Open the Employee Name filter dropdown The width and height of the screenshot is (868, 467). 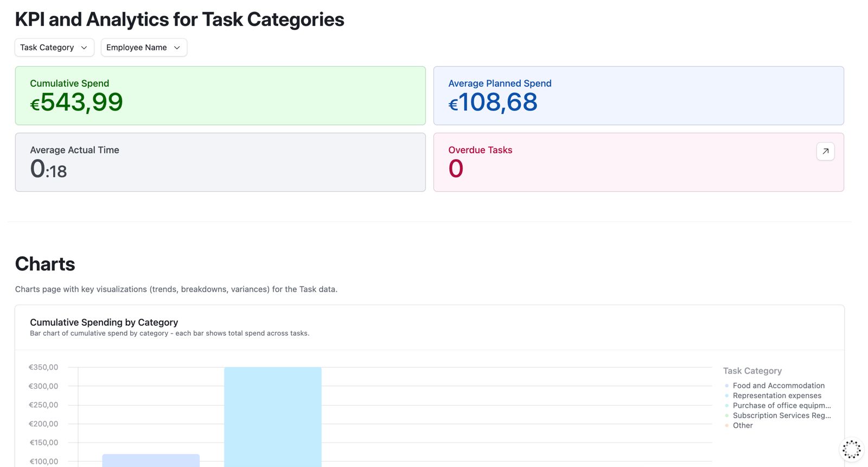tap(144, 47)
